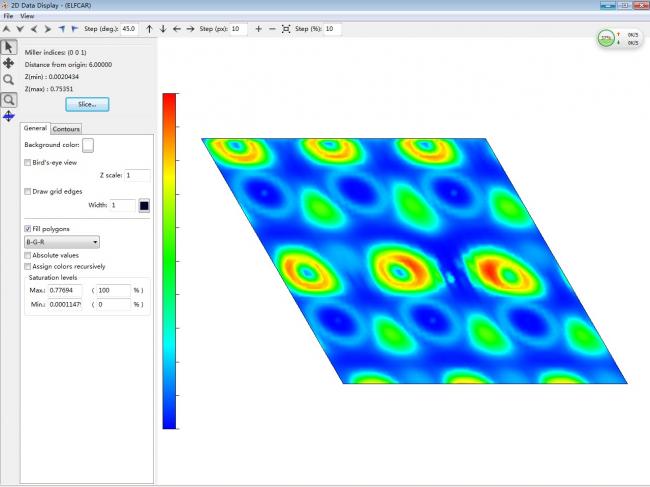Select the arrow pointer tool
The height and width of the screenshot is (487, 650).
pos(9,46)
